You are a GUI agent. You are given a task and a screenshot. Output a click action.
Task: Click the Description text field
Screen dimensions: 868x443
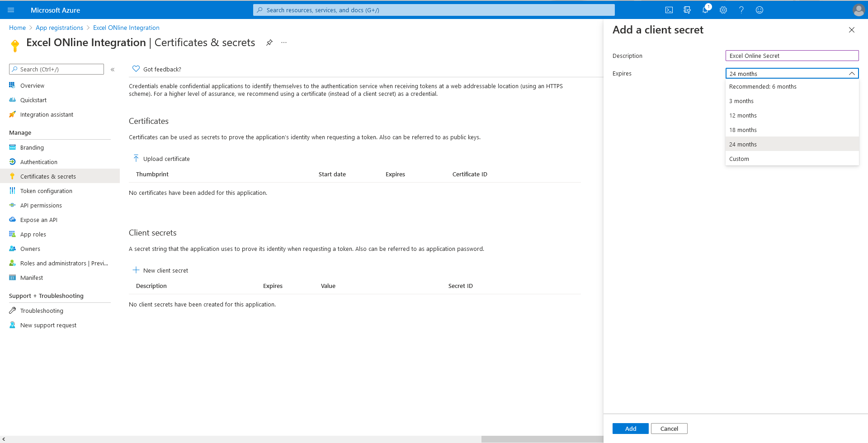792,56
